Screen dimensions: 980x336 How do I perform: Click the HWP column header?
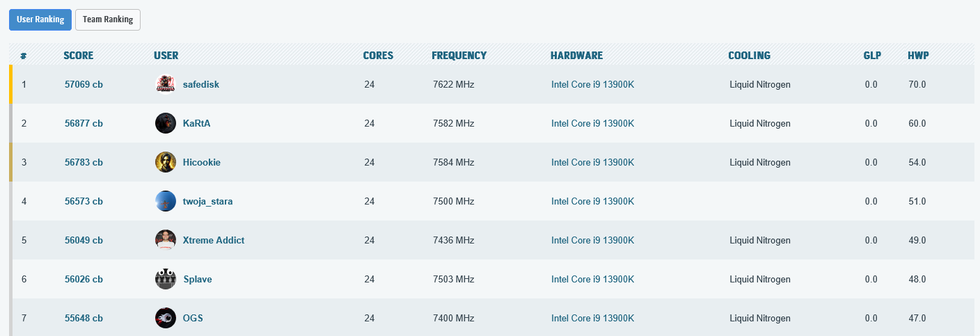point(918,56)
